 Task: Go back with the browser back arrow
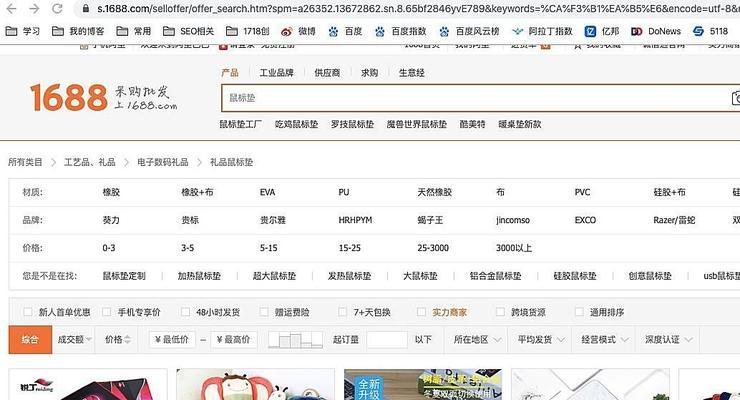(x=11, y=8)
